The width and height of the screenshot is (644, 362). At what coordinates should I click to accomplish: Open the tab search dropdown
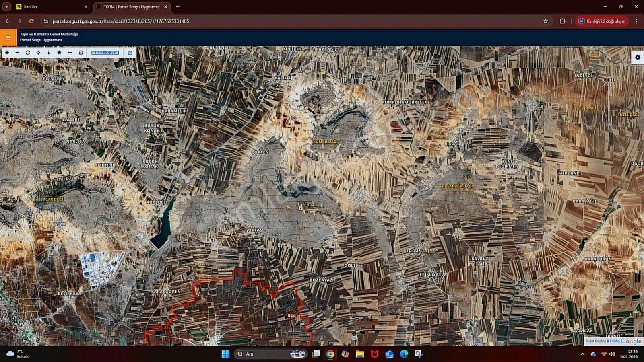[x=6, y=7]
